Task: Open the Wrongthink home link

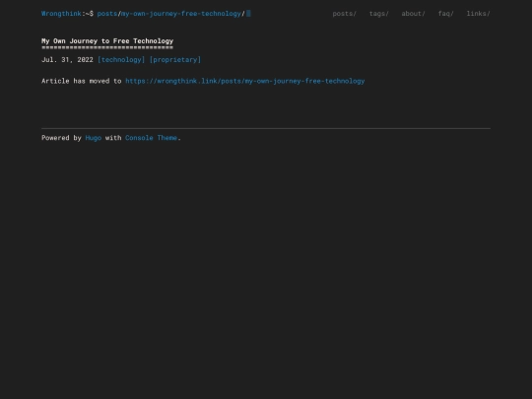Action: (x=61, y=14)
